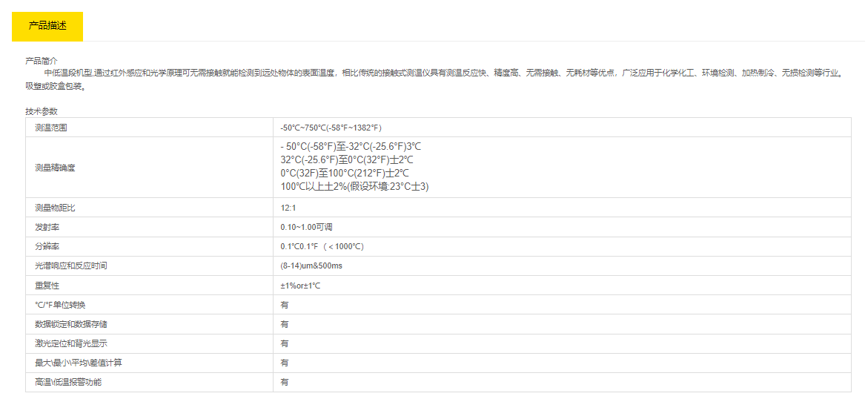Click the 重复性 row label
Viewport: 868px width, 399px height.
pos(47,286)
